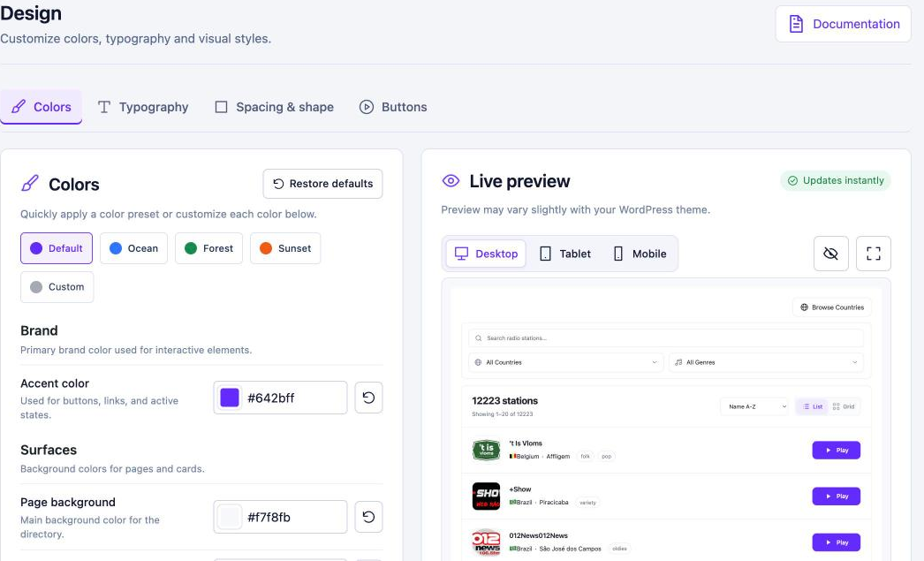Screen dimensions: 924x561
Task: Click the 't Is Vloms station logo
Action: click(x=486, y=451)
